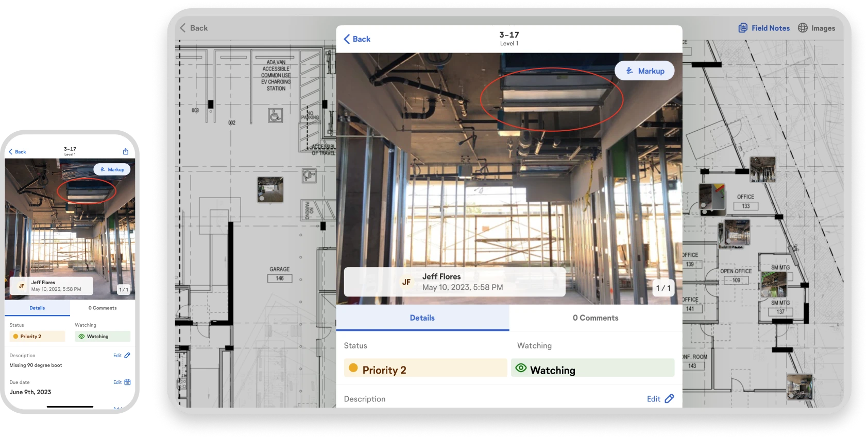Switch to 0 Comments tab on tablet

pyautogui.click(x=595, y=318)
